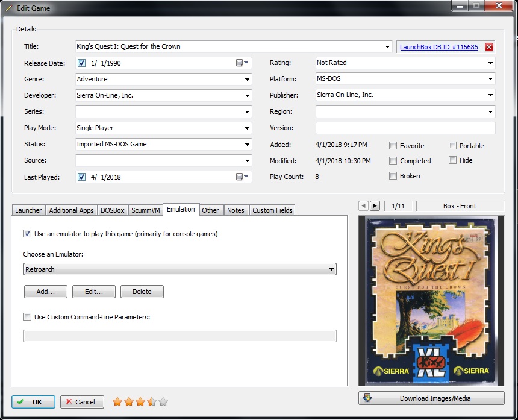Mark game as Completed

pos(393,161)
